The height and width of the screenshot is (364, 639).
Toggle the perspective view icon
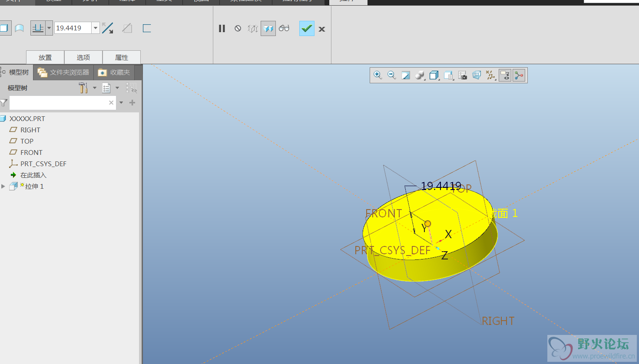click(x=477, y=75)
